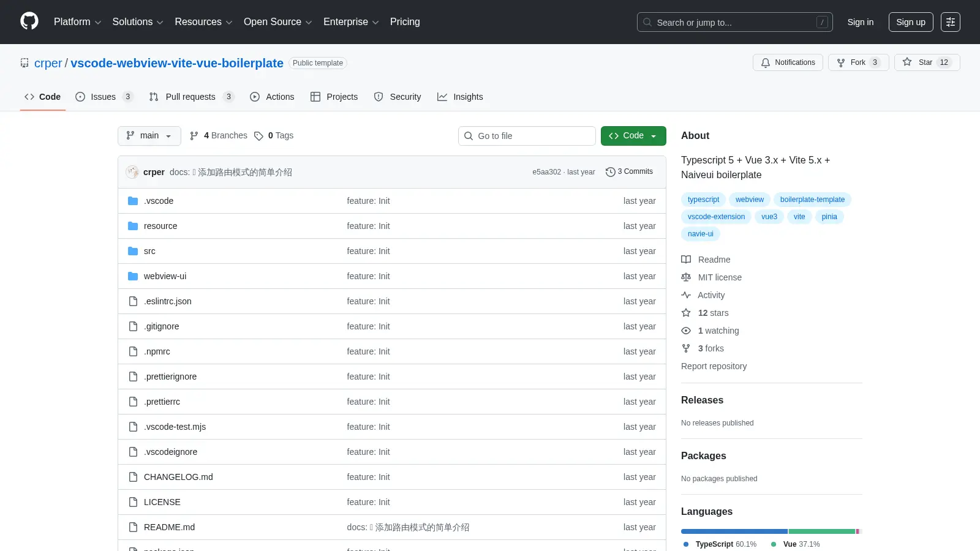Click the bell Notifications button

[x=788, y=62]
